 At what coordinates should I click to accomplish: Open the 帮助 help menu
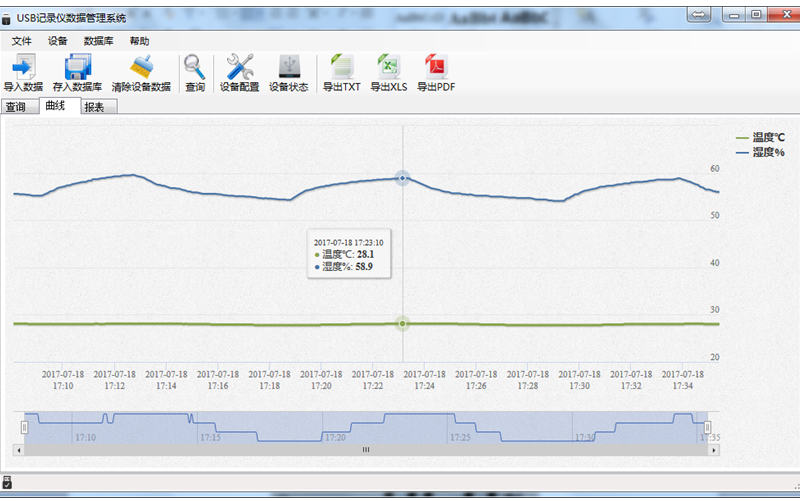point(139,41)
